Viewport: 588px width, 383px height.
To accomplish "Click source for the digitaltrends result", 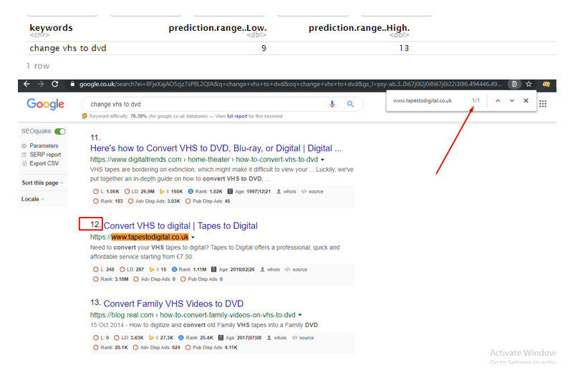I will 312,192.
